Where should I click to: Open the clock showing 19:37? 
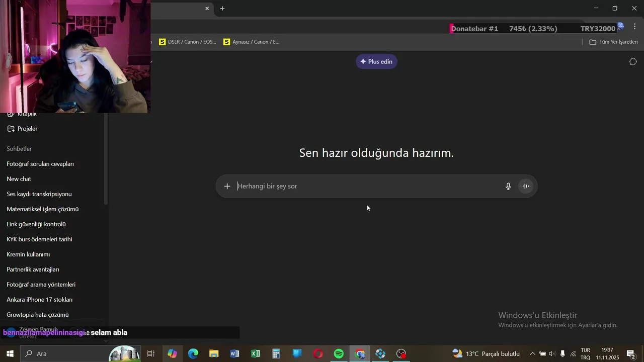point(607,353)
